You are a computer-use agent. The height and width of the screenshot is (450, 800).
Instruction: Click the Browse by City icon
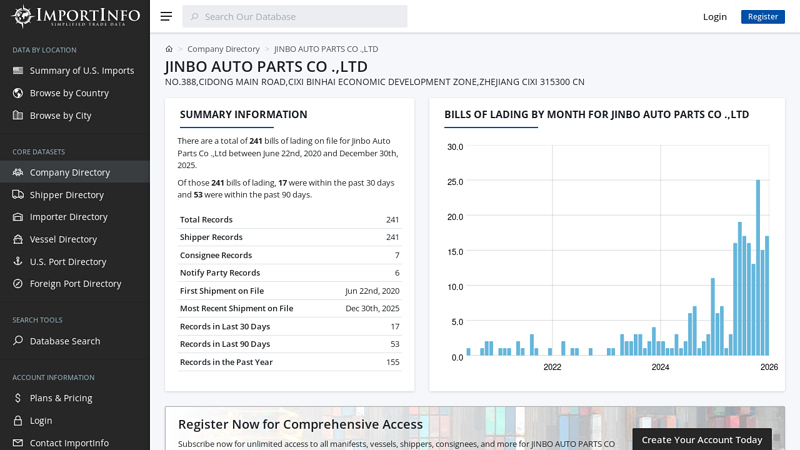pos(18,116)
